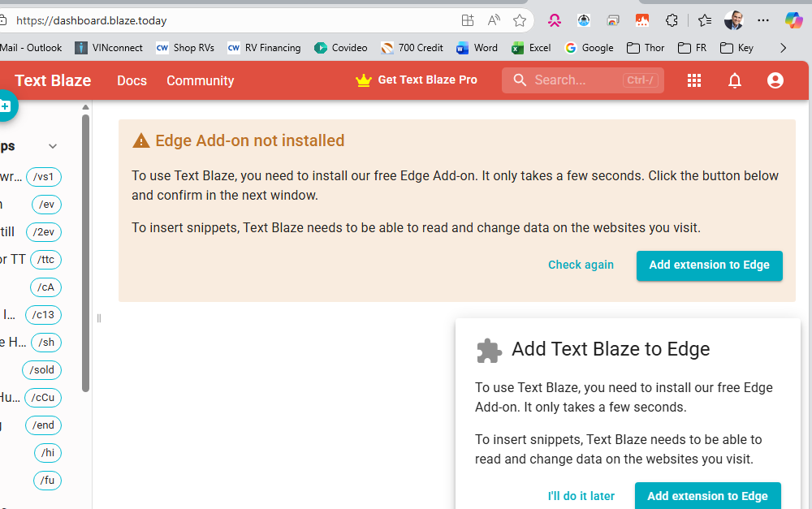Image resolution: width=812 pixels, height=509 pixels.
Task: Select the /ev snippet
Action: tap(46, 205)
